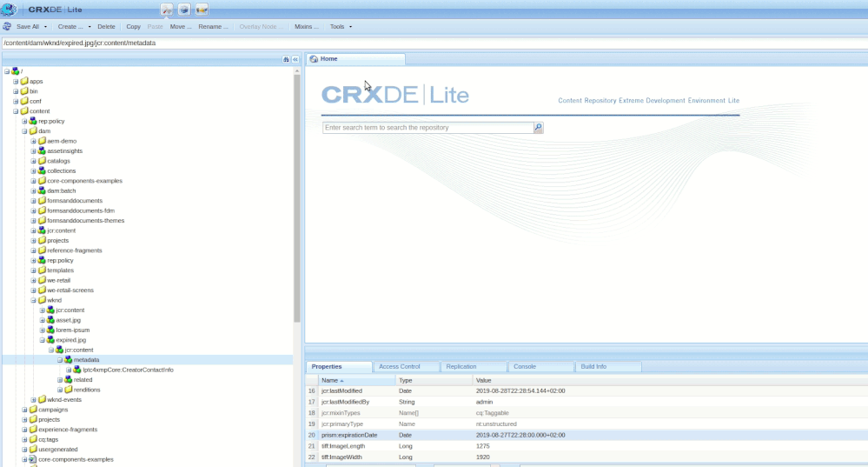
Task: Open the Tools dropdown menu
Action: (341, 27)
